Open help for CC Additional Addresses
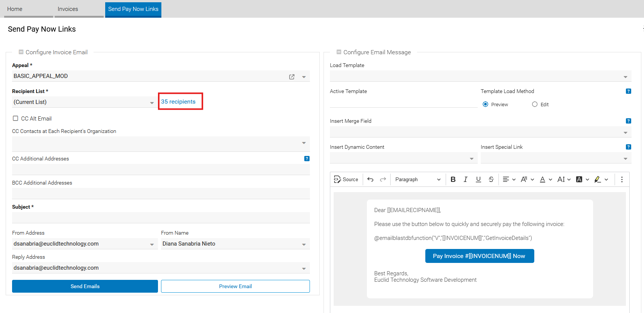This screenshot has width=644, height=313. (307, 159)
